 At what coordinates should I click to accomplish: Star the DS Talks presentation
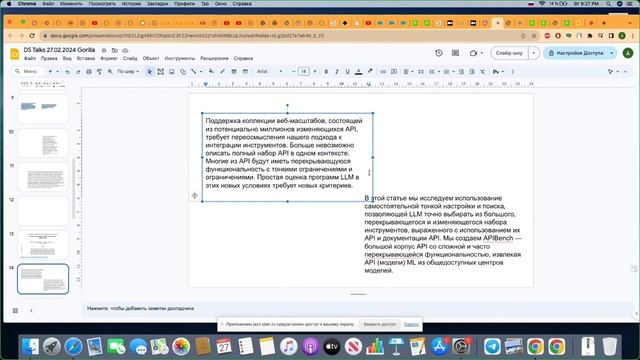click(x=104, y=50)
